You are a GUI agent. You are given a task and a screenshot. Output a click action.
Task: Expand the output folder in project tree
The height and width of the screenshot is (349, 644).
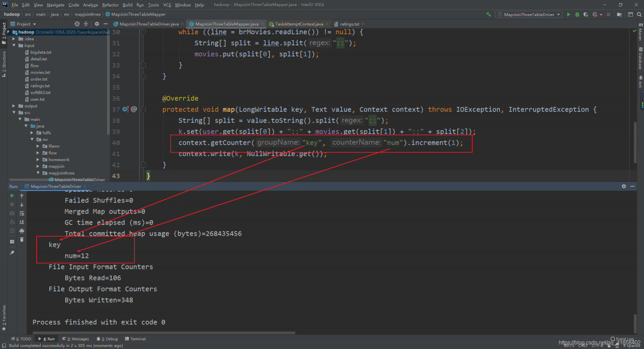pos(14,106)
